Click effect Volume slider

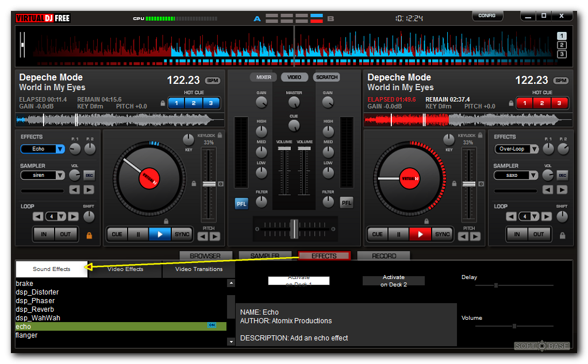514,326
